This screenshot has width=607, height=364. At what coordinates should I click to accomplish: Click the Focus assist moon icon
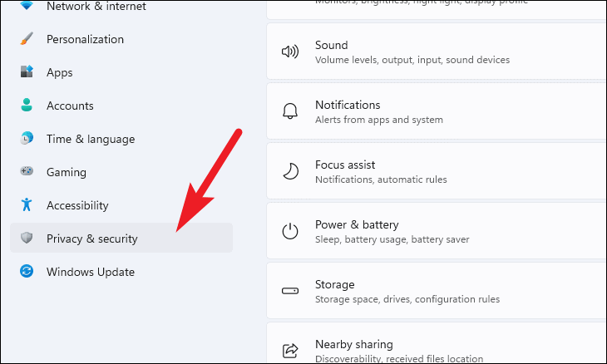coord(290,171)
